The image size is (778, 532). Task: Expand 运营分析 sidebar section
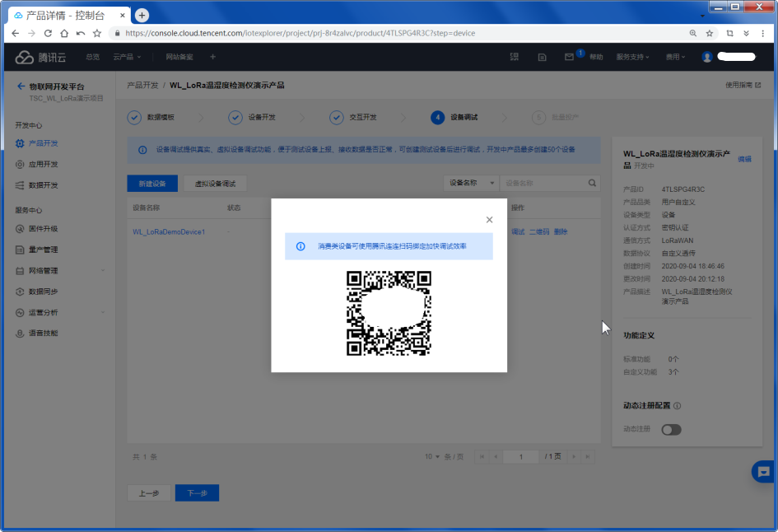coord(60,313)
